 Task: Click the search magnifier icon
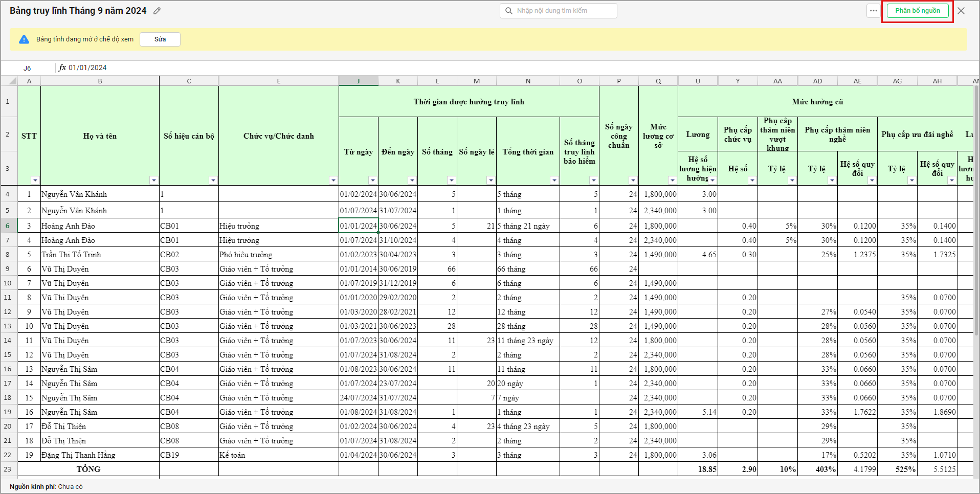click(x=508, y=11)
